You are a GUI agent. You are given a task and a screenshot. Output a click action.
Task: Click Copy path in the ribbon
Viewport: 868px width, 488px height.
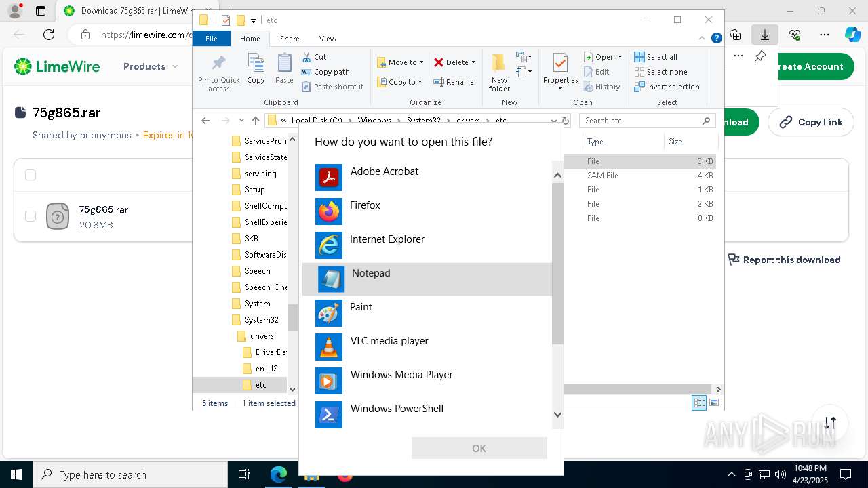click(325, 72)
